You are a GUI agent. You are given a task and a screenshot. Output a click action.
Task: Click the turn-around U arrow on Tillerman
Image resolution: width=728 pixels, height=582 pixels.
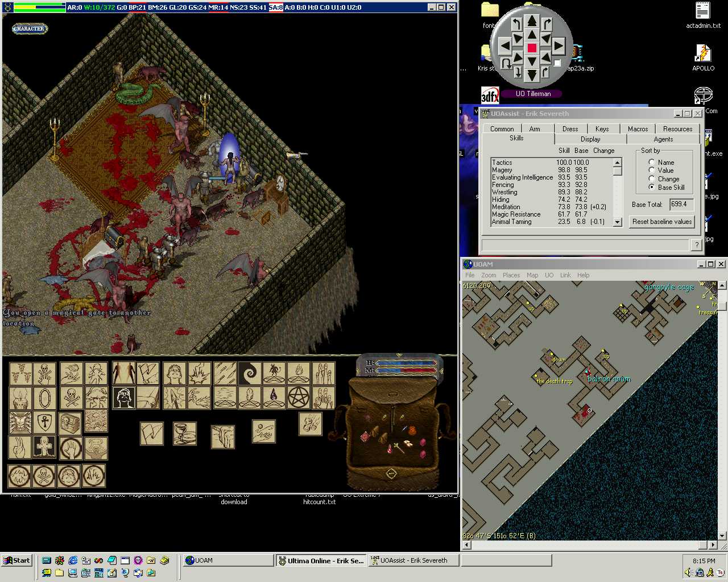click(x=506, y=63)
